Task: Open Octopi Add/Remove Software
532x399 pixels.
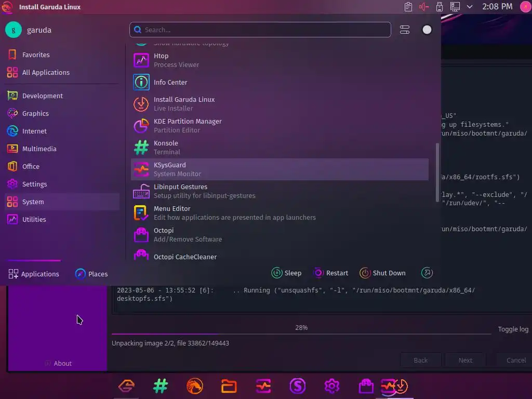Action: pyautogui.click(x=280, y=235)
